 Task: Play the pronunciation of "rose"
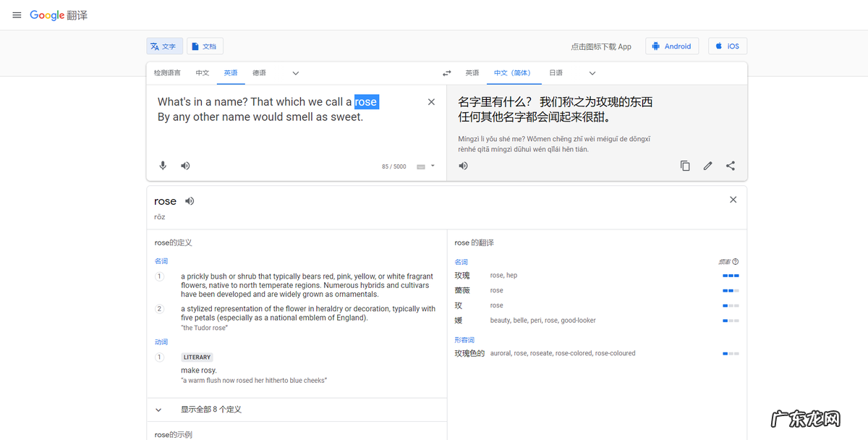point(189,200)
